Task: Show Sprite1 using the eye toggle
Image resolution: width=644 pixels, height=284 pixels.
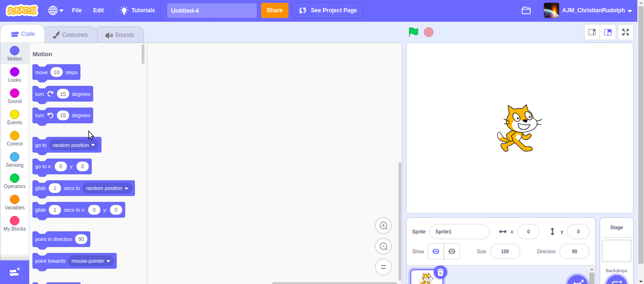Action: [435, 251]
